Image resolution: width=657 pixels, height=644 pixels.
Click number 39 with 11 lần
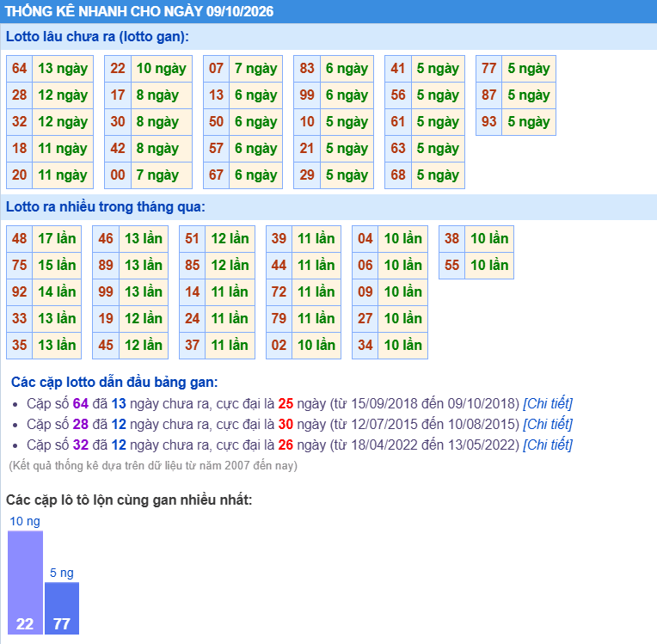point(279,238)
